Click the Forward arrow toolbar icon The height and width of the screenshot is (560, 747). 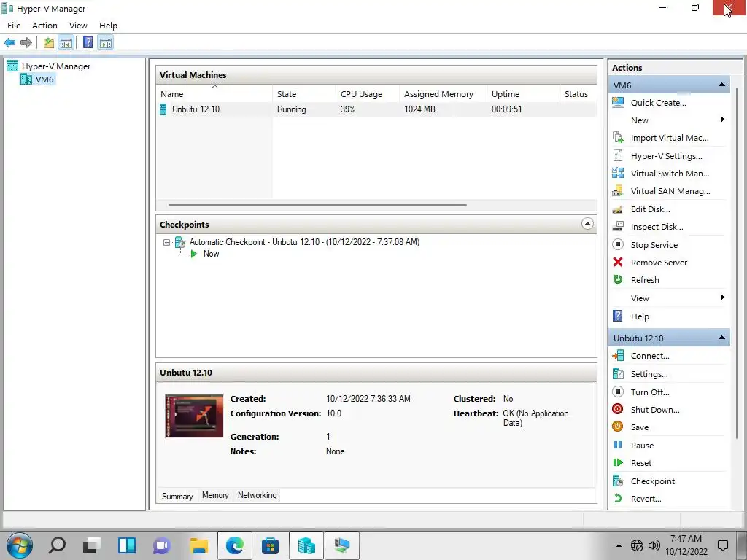[26, 43]
